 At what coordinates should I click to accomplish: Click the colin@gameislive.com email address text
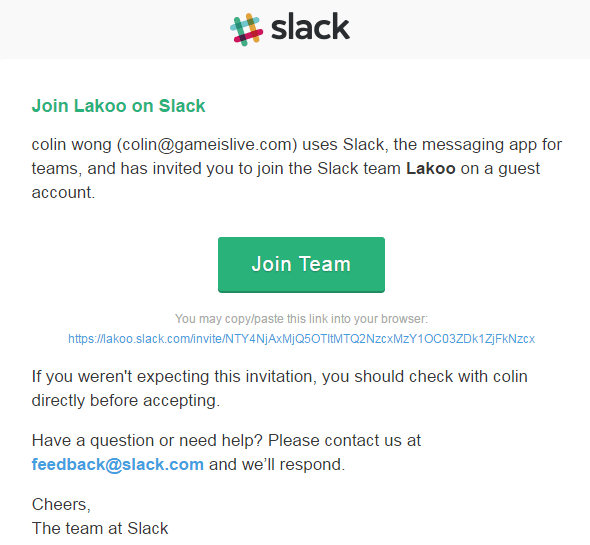click(207, 145)
